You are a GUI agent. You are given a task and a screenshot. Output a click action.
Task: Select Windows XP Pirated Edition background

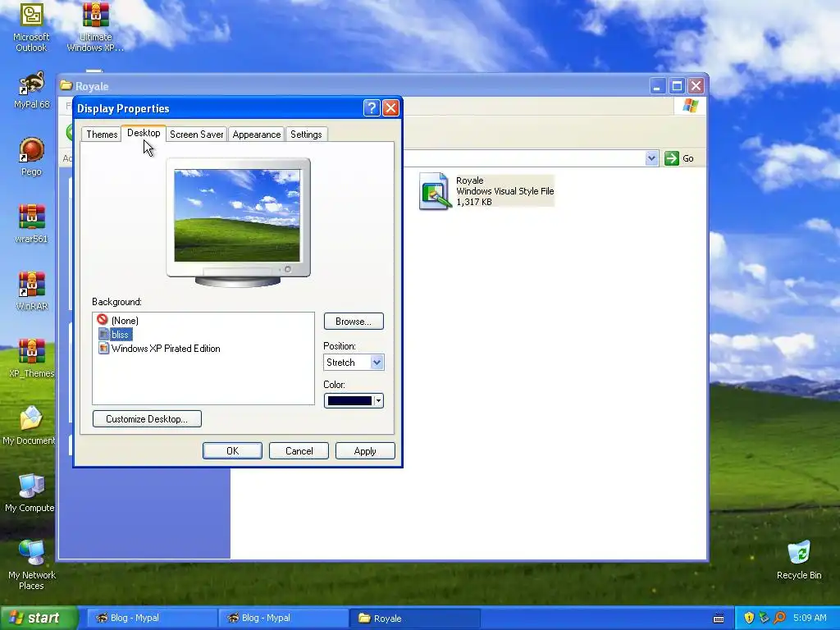pos(159,348)
